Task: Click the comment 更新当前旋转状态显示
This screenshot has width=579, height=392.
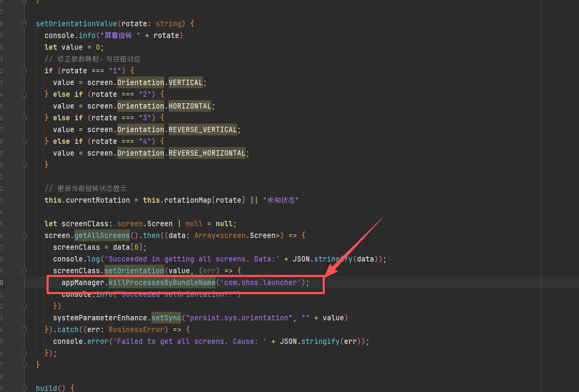Action: click(x=86, y=189)
